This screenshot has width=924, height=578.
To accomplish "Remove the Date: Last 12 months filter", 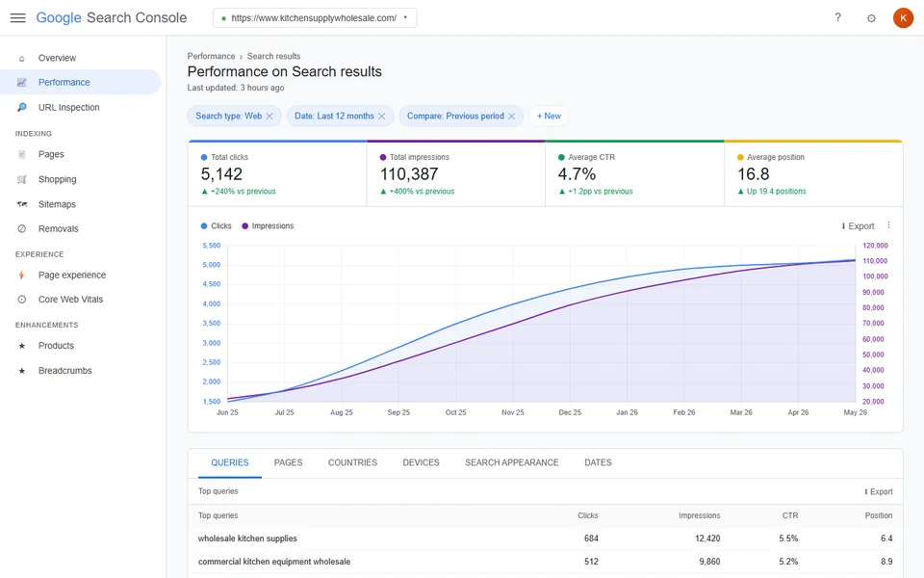I will click(382, 117).
